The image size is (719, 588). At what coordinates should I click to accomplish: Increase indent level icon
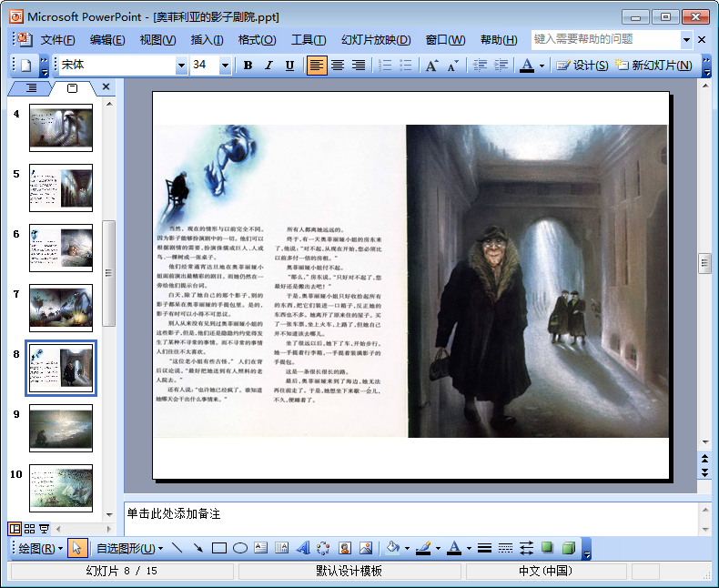[501, 66]
